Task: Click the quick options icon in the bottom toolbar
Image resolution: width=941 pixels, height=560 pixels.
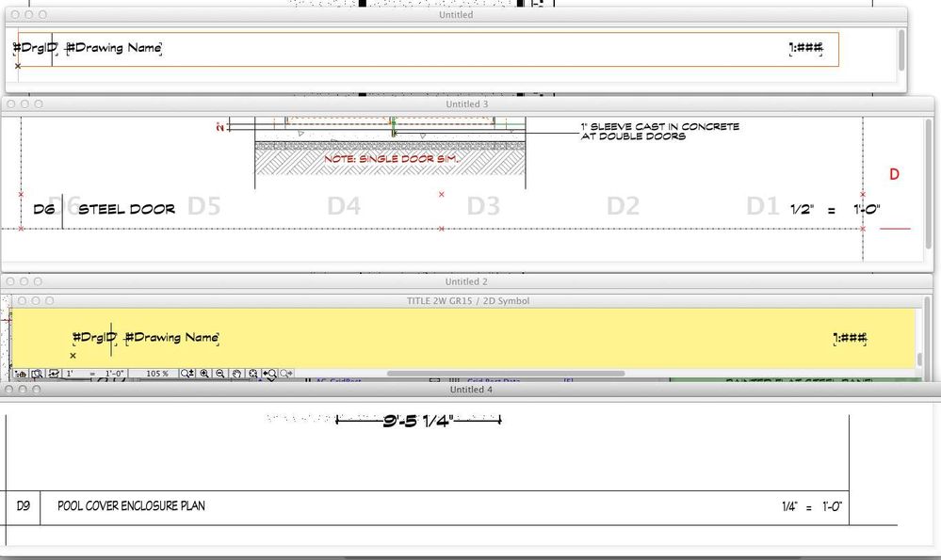Action: (x=21, y=374)
